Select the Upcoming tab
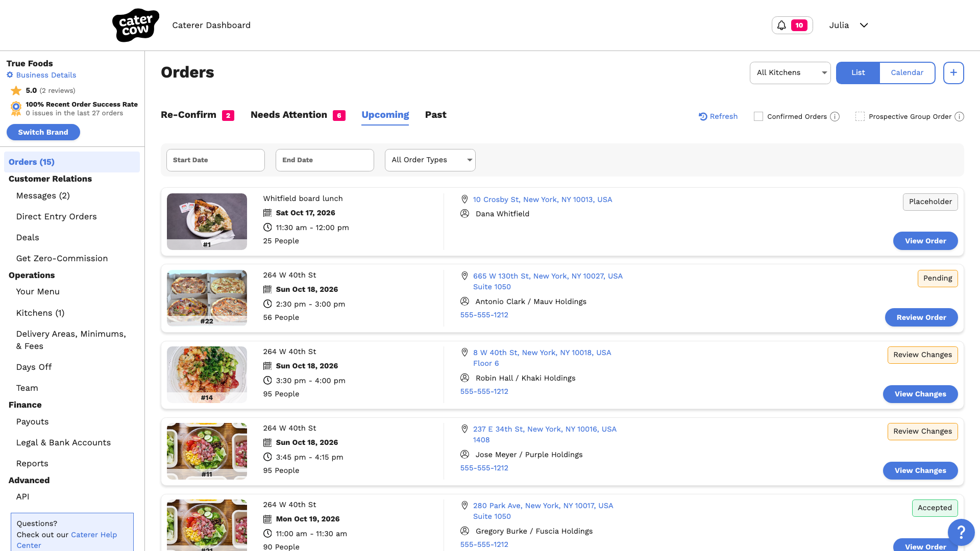 pos(385,115)
